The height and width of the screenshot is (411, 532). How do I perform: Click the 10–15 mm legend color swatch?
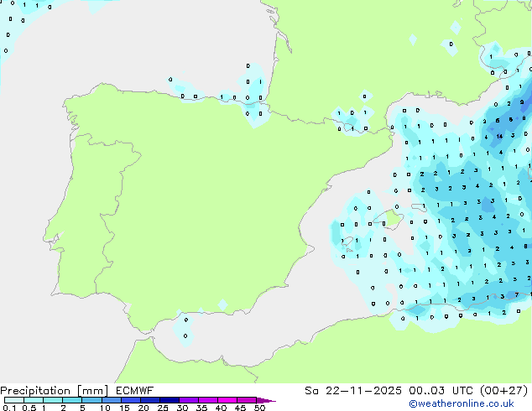click(112, 400)
